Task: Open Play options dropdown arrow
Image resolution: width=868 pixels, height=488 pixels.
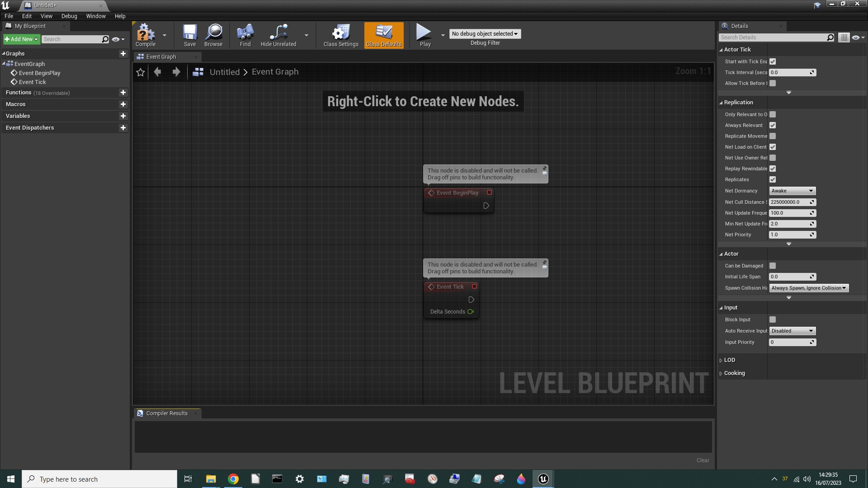Action: 443,35
